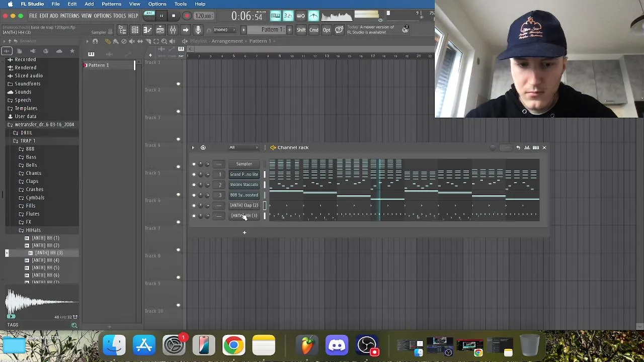Click the right-arrow tool in toolbar
644x362 pixels.
pos(185,30)
